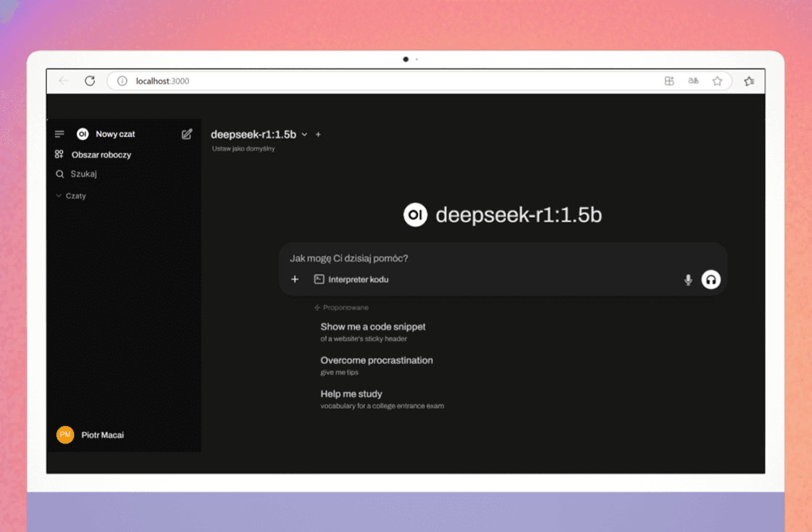This screenshot has height=532, width=812.
Task: Collapse the Czaty section
Action: (71, 196)
